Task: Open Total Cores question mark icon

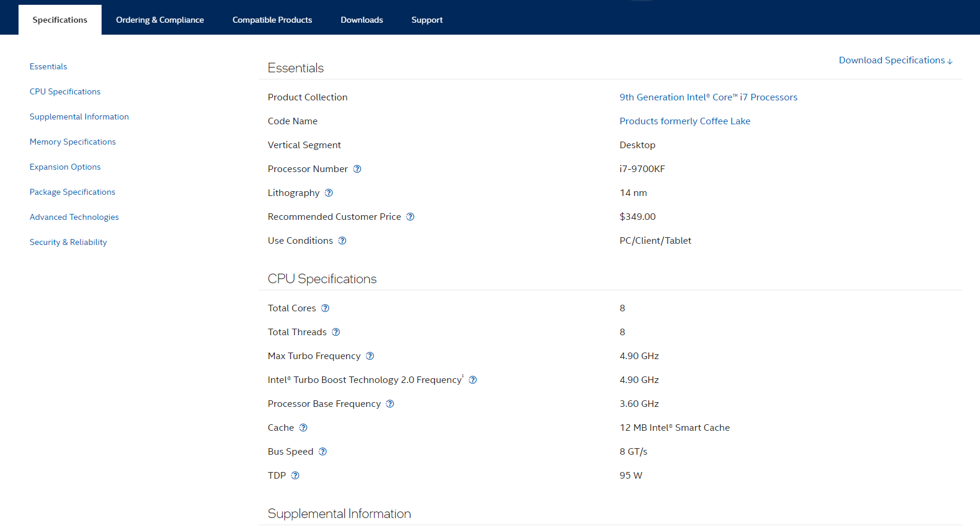Action: point(325,308)
